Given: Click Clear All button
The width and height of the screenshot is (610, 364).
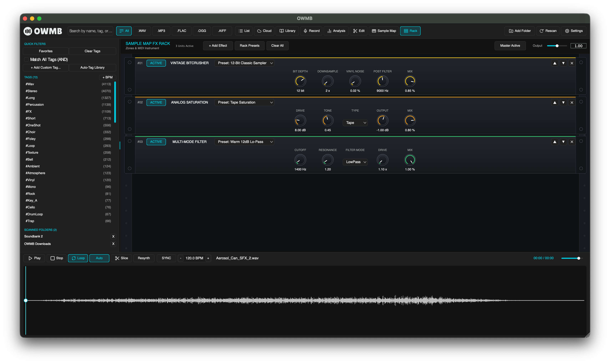Looking at the screenshot, I should [277, 46].
